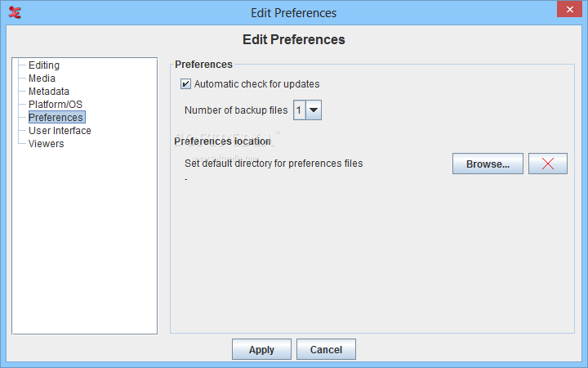Screen dimensions: 588x368
Task: Open the Metadata preferences category
Action: coord(49,92)
